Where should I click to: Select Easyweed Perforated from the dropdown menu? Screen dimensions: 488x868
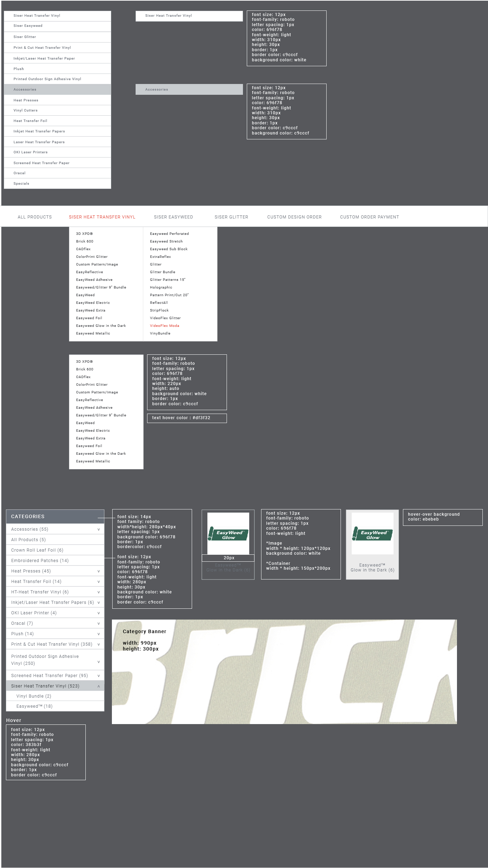point(169,234)
